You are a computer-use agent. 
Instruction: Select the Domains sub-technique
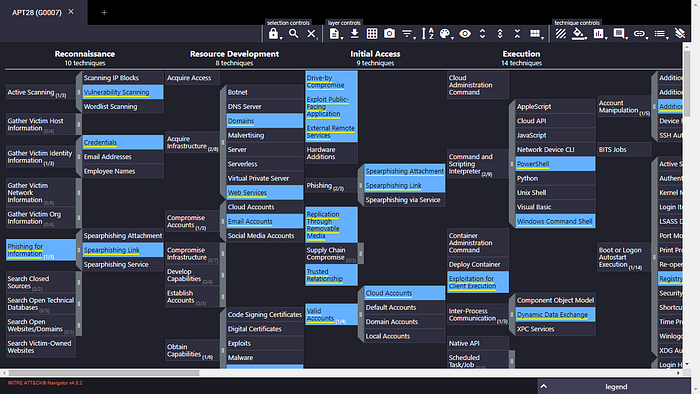click(x=265, y=121)
